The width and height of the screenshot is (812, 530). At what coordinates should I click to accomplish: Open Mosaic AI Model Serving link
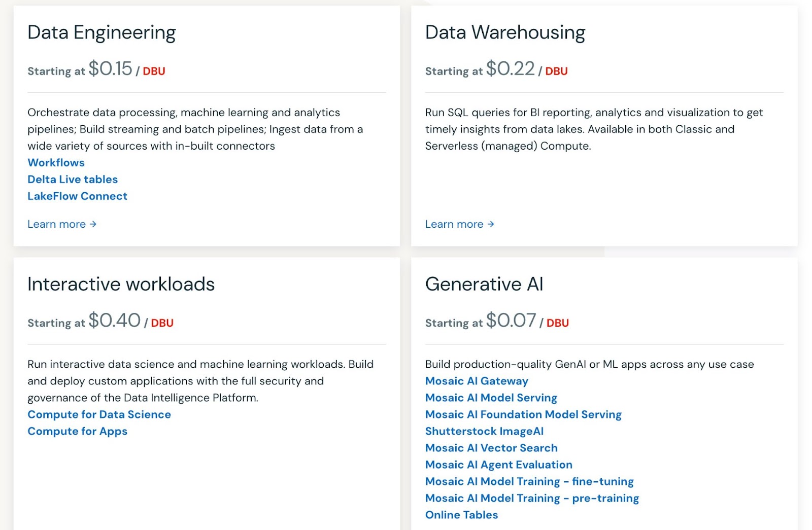coord(491,398)
